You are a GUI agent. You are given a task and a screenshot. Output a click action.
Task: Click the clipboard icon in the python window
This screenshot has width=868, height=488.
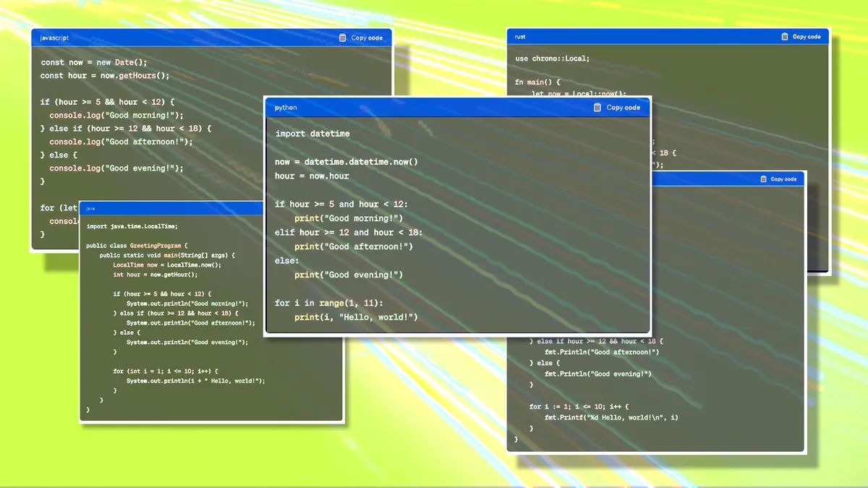coord(599,107)
